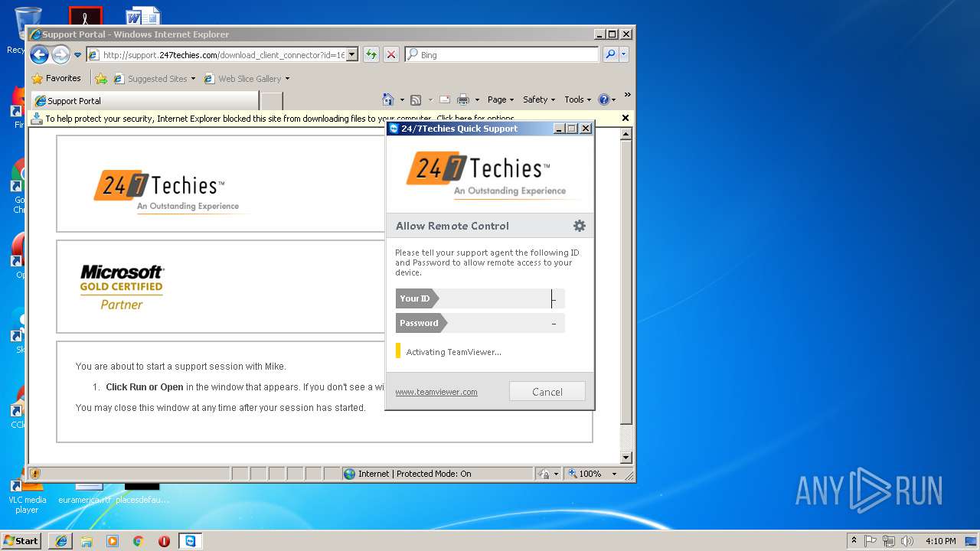
Task: Open a new blank tab
Action: tap(272, 101)
